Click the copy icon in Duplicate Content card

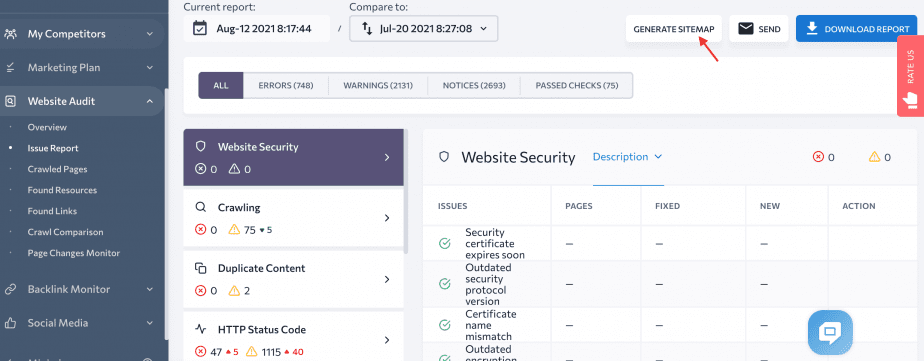[200, 268]
